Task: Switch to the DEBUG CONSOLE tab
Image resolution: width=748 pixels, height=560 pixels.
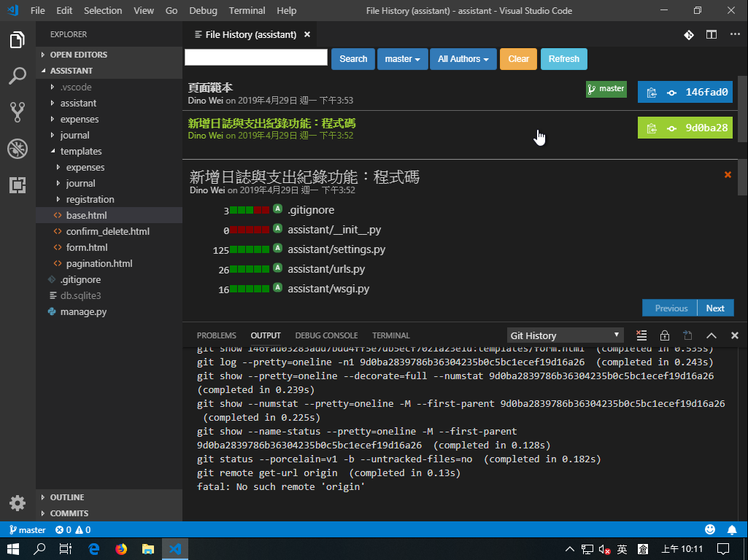Action: point(326,335)
